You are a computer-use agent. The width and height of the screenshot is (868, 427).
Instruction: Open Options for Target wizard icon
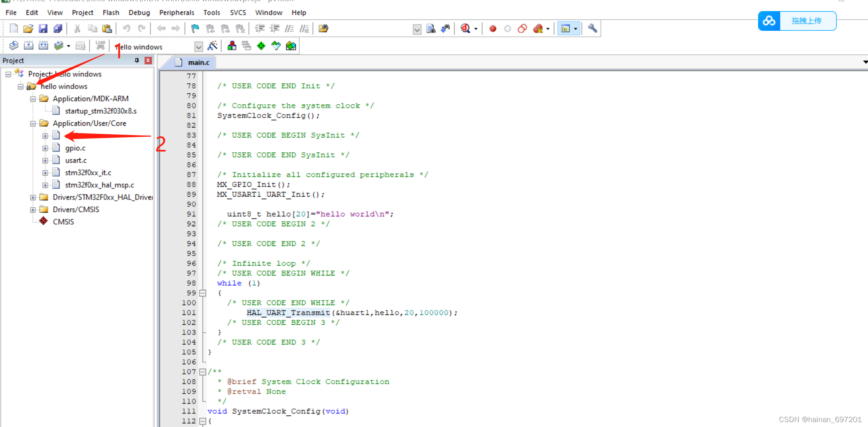(x=212, y=46)
